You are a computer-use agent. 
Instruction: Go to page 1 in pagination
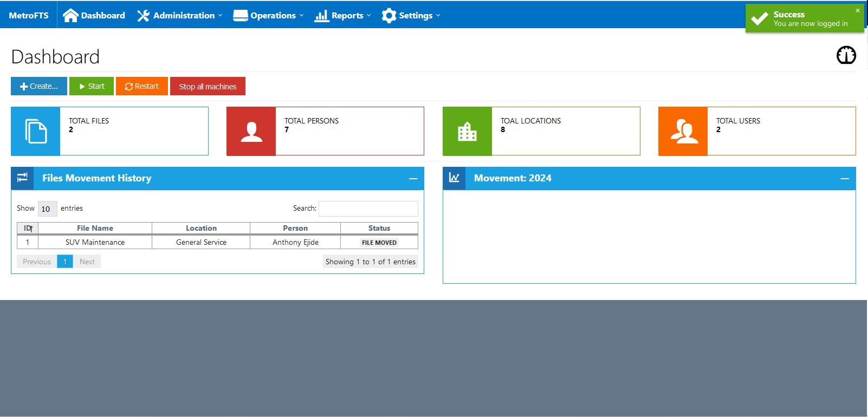pyautogui.click(x=65, y=262)
